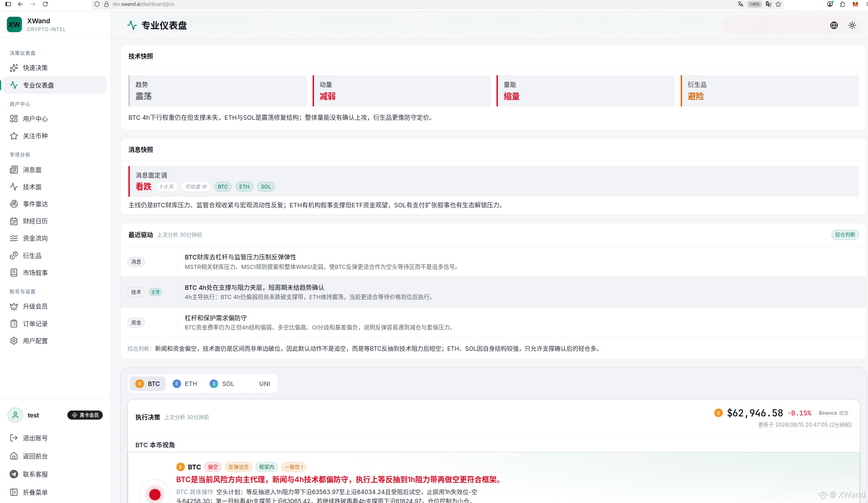
Task: Click 杠杆和保护需求偏防守 headline
Action: 216,318
